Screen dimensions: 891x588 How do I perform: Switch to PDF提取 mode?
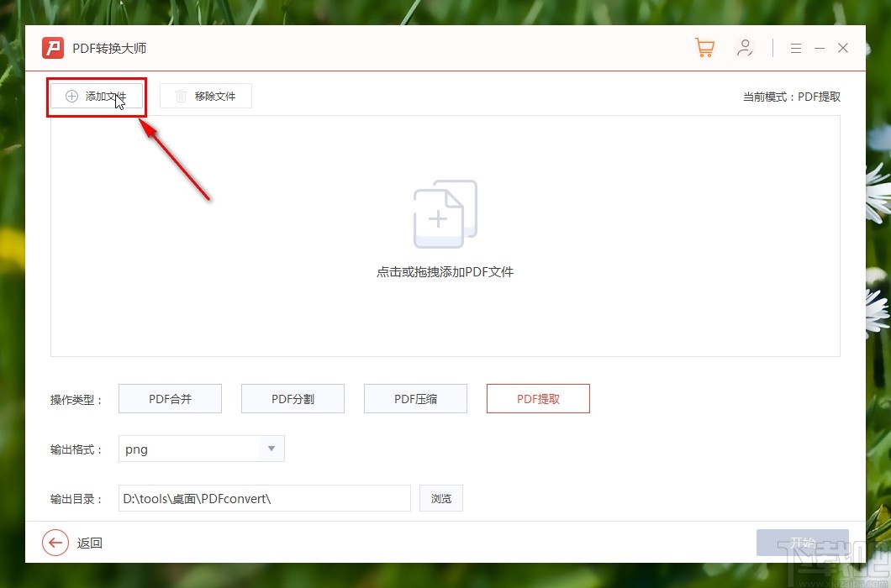538,398
